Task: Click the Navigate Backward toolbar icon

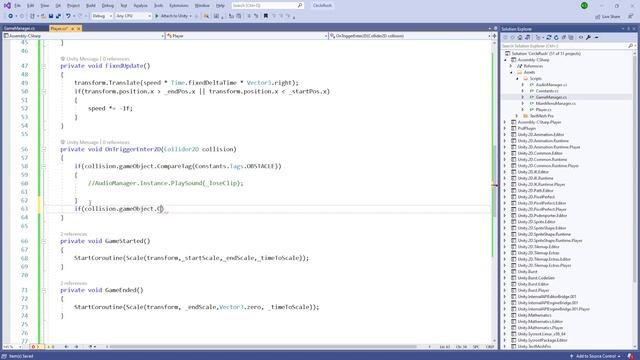Action: [11, 16]
